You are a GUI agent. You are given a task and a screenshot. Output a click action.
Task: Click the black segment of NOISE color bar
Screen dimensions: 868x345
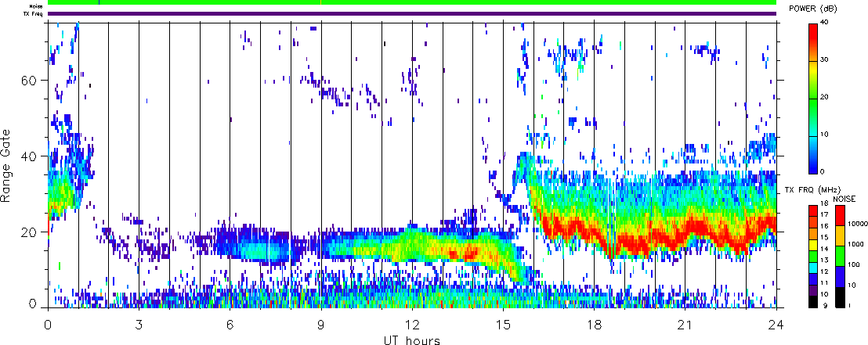(x=840, y=297)
